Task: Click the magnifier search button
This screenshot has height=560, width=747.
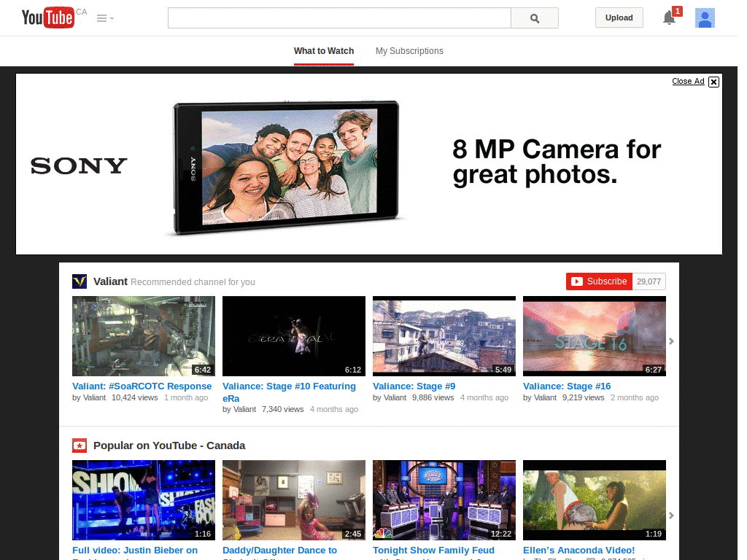Action: 535,18
